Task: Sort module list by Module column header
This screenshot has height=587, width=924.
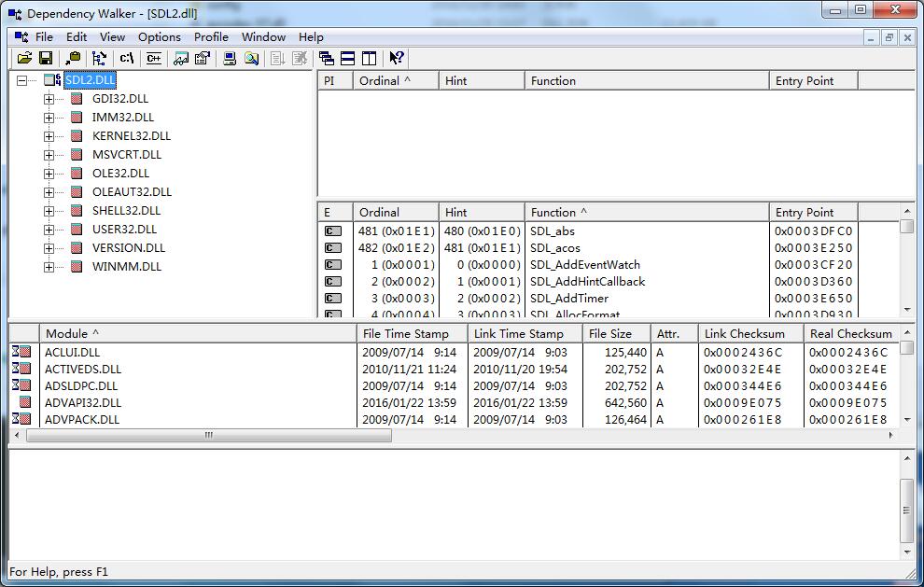Action: click(198, 333)
